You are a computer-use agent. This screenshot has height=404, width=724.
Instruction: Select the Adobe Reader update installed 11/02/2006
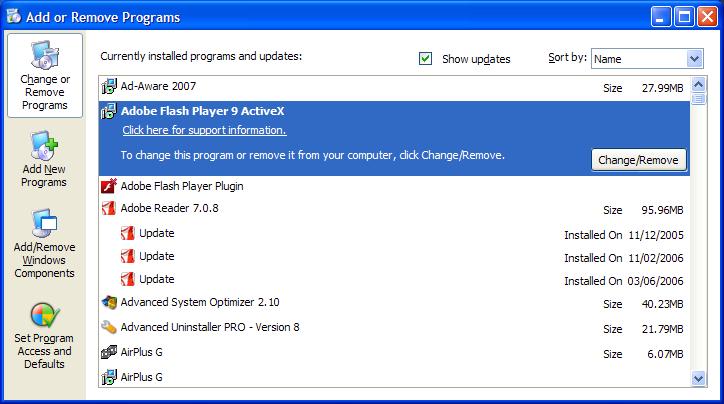click(157, 256)
